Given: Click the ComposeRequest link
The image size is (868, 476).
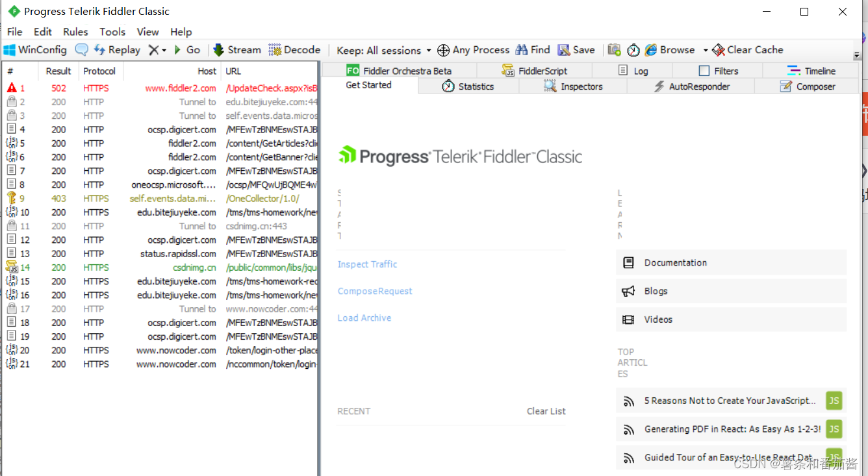Looking at the screenshot, I should (375, 292).
